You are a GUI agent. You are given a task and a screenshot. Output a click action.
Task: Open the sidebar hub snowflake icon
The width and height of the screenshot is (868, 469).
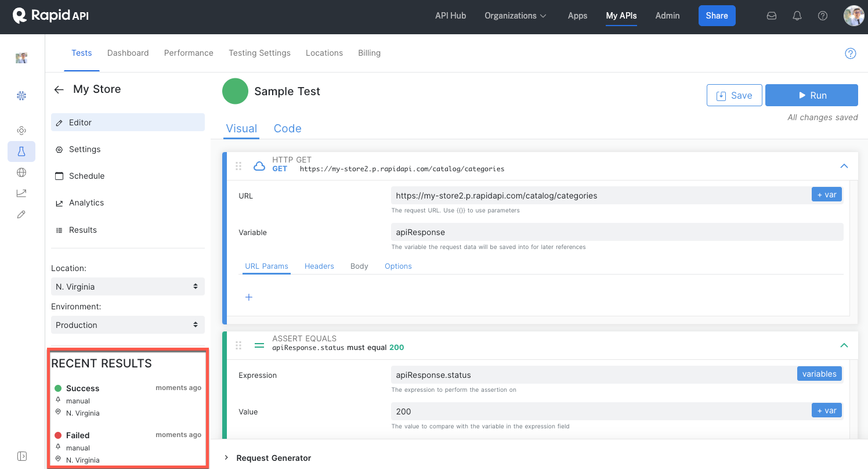pyautogui.click(x=21, y=95)
